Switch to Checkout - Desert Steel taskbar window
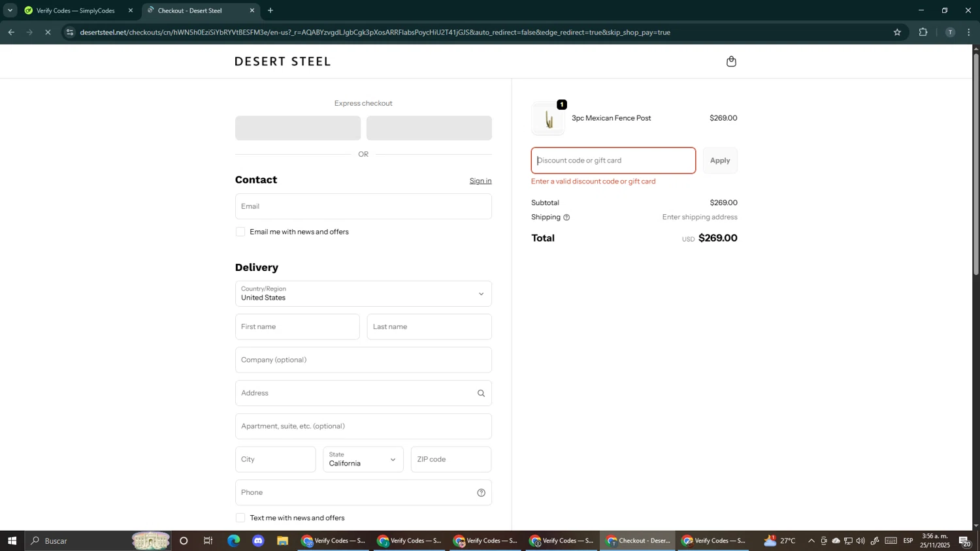The image size is (980, 551). 638,541
